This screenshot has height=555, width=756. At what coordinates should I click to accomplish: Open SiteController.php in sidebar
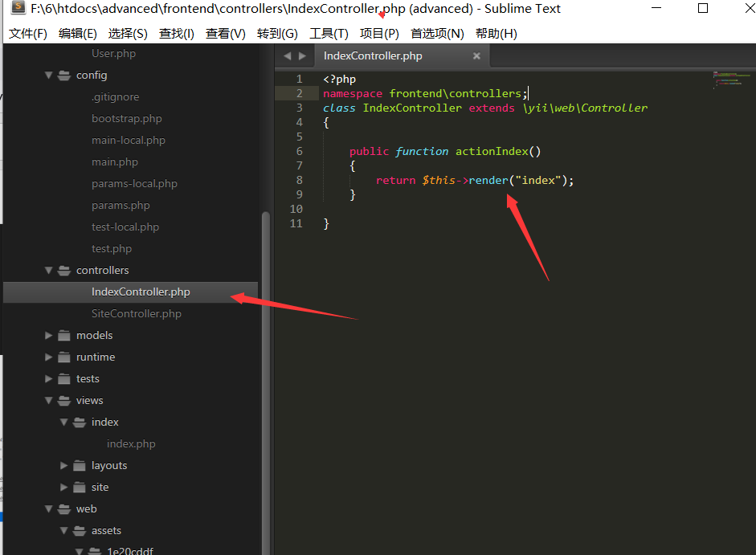(x=137, y=314)
